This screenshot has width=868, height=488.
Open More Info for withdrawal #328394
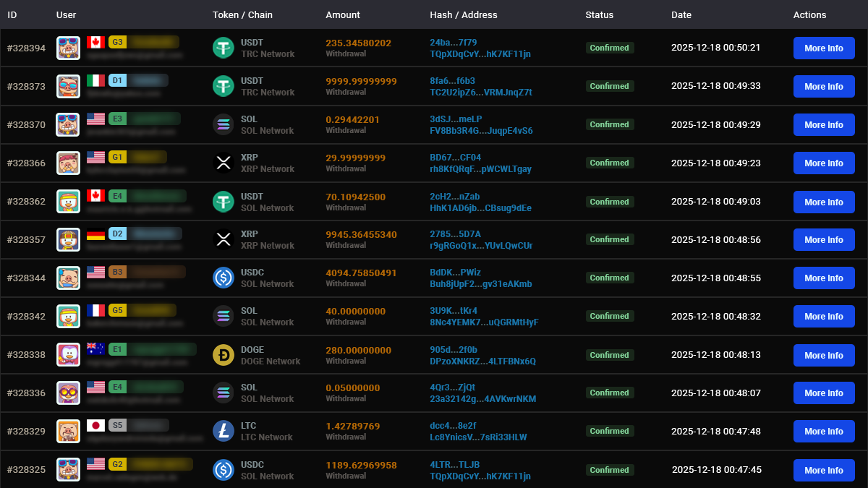pos(824,48)
